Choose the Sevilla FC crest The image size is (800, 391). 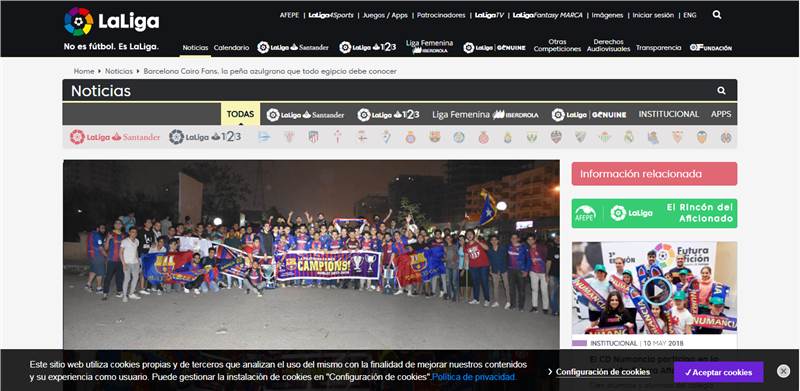coord(677,137)
